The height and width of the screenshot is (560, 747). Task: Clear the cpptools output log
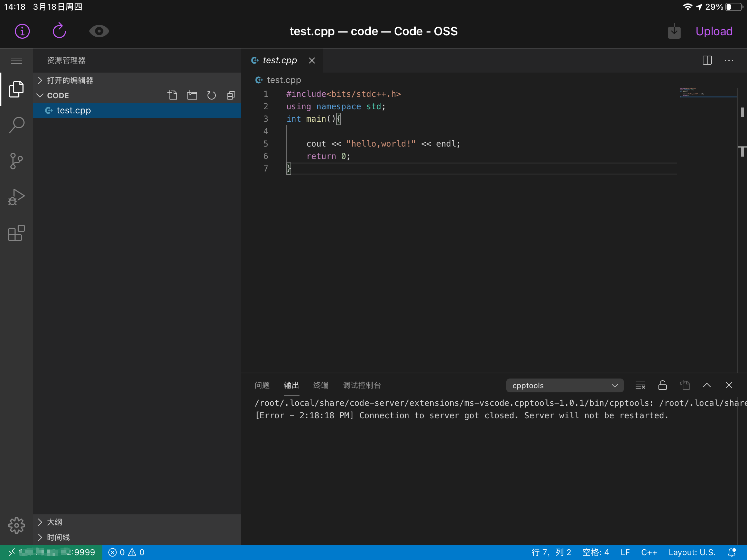(640, 385)
